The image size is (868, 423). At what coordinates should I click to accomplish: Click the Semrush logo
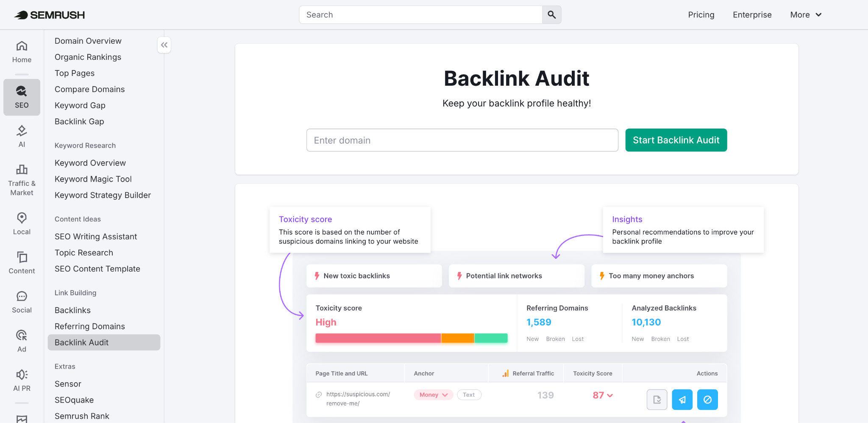49,15
